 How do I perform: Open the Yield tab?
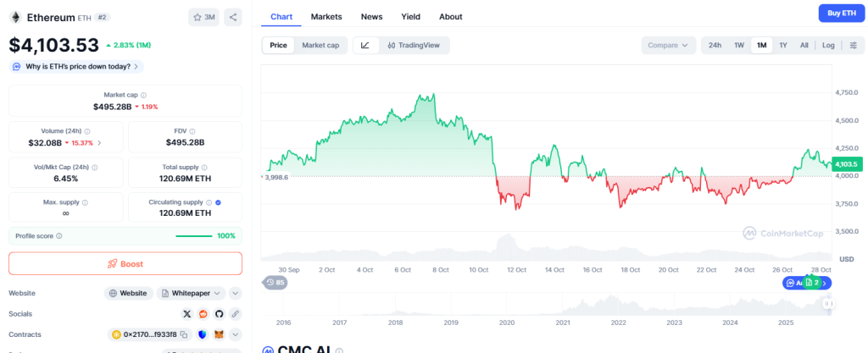(x=410, y=16)
